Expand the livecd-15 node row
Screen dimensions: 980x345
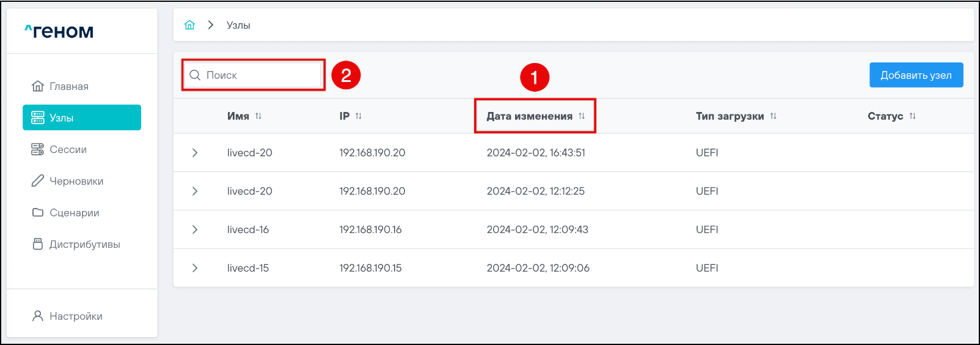(x=195, y=268)
